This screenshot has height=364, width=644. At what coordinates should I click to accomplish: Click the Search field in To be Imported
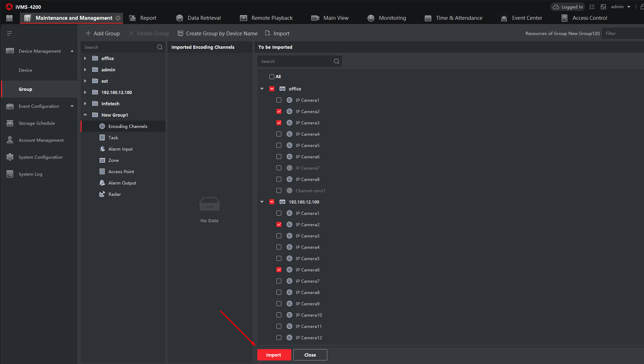coord(296,61)
